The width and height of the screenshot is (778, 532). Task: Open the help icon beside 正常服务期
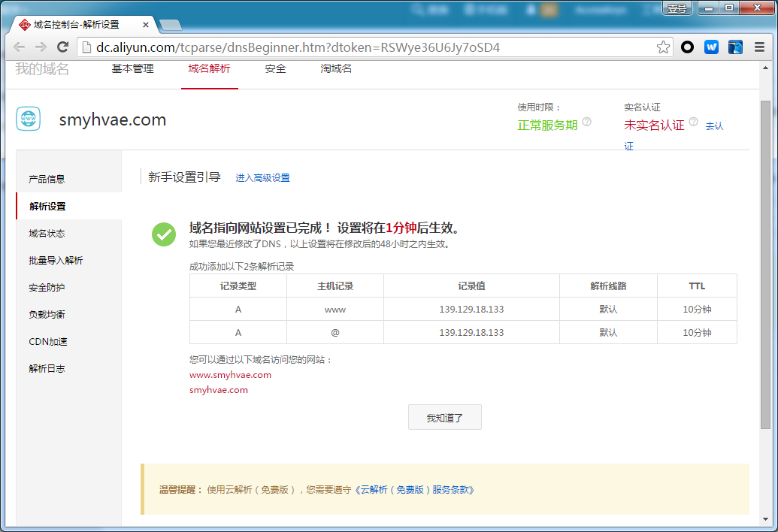point(588,121)
